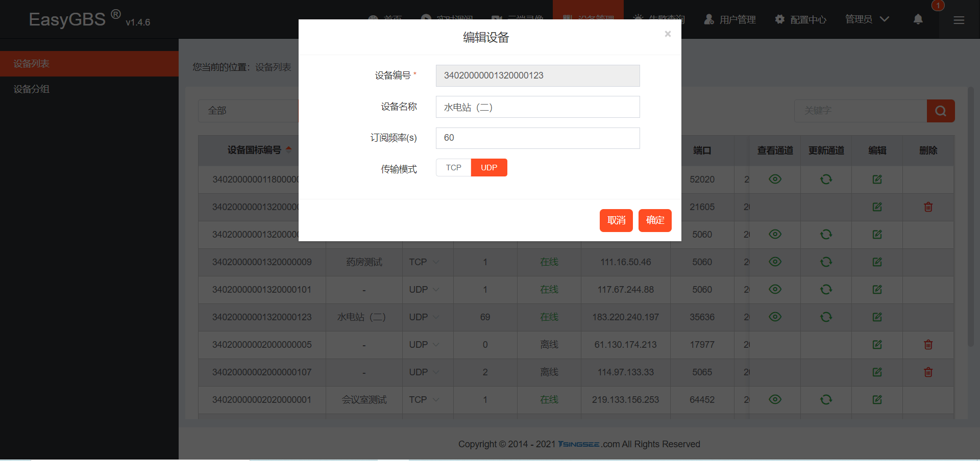
Task: Click the orange search magnifier button
Action: 940,111
